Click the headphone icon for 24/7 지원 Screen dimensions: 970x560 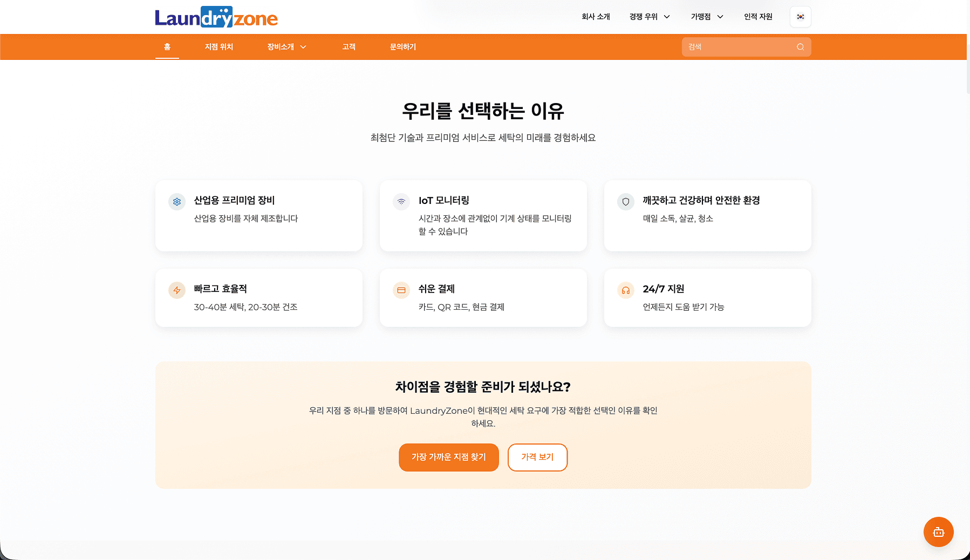pos(626,290)
